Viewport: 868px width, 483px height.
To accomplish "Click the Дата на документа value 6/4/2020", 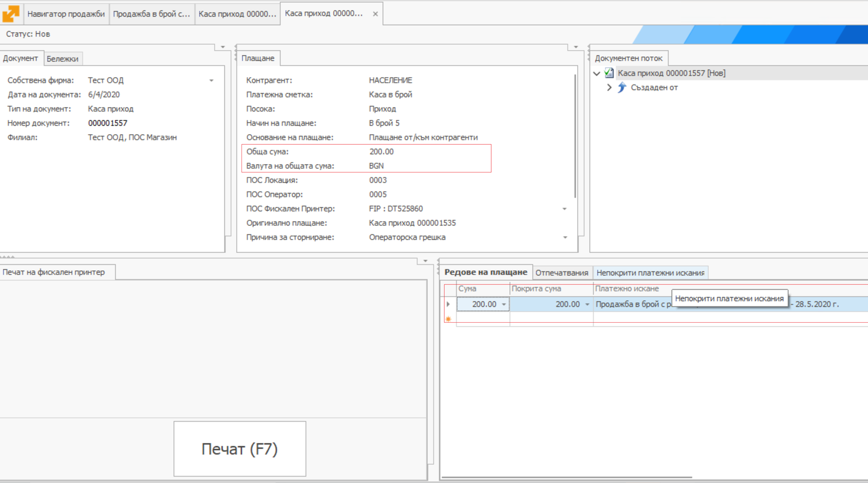I will 104,94.
